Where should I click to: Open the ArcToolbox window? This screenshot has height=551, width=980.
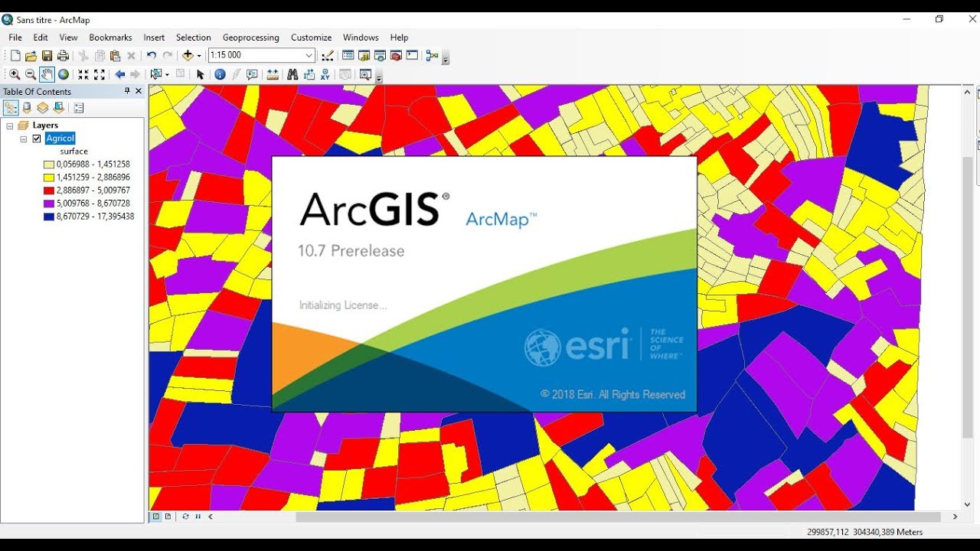395,55
